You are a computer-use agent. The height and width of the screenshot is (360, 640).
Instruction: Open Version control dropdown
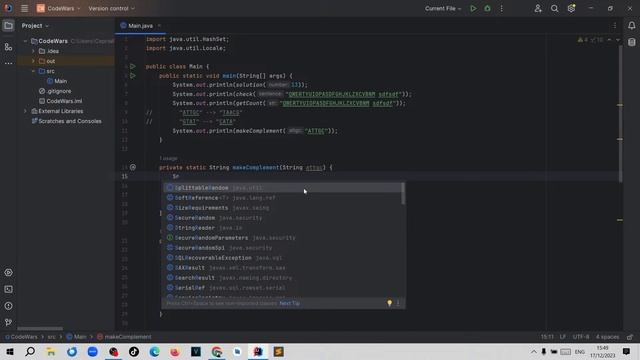click(x=111, y=8)
